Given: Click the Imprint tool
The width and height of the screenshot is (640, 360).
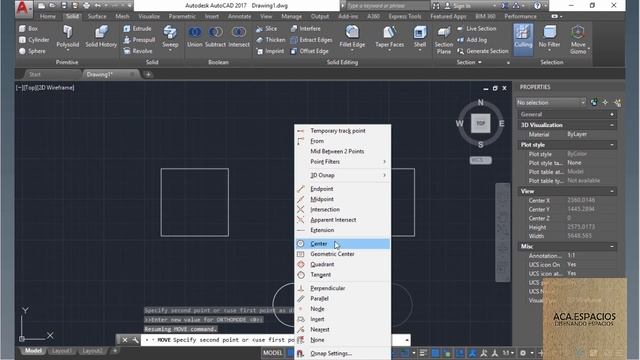Looking at the screenshot, I should pos(270,51).
